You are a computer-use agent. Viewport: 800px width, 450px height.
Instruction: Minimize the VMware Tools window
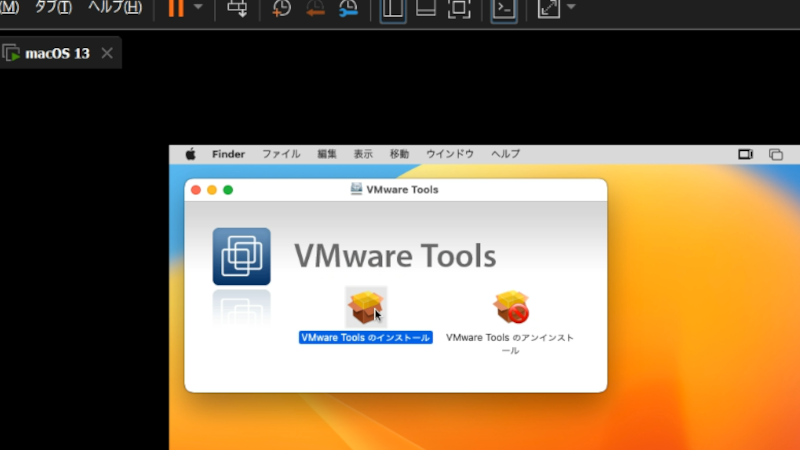click(212, 190)
